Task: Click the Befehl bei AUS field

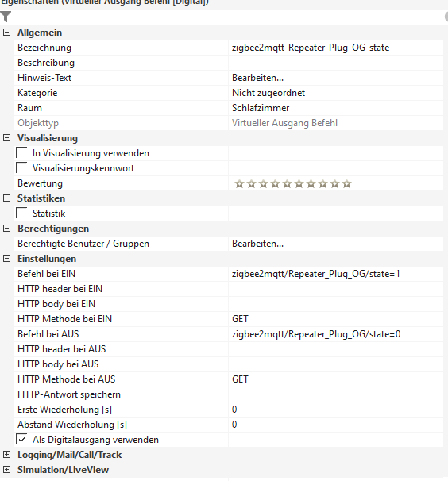Action: pyautogui.click(x=336, y=334)
